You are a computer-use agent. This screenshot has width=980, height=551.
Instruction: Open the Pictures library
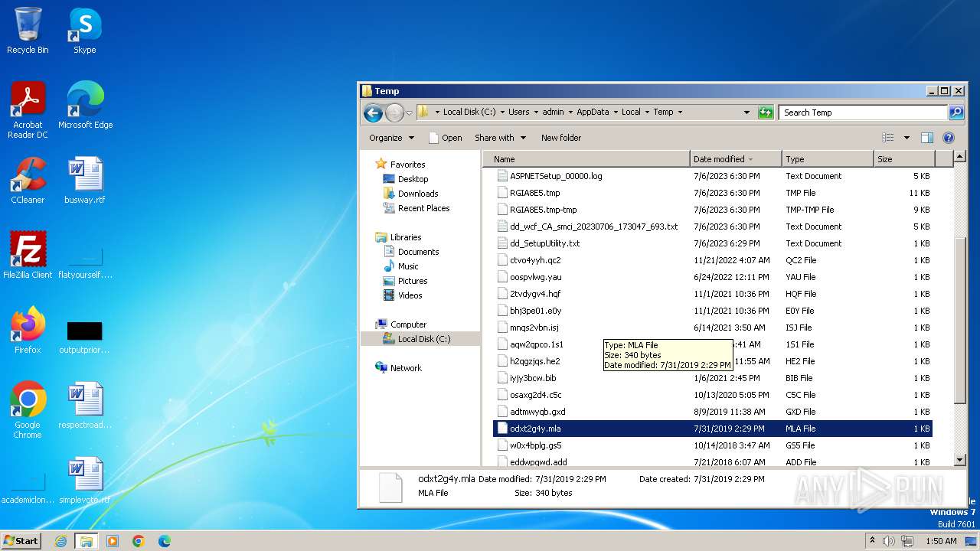pos(413,281)
